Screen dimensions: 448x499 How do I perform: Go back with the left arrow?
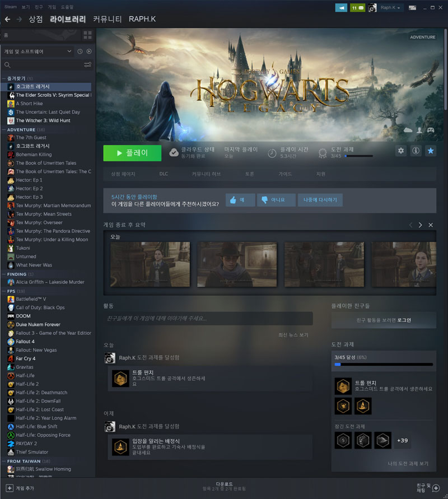point(8,19)
